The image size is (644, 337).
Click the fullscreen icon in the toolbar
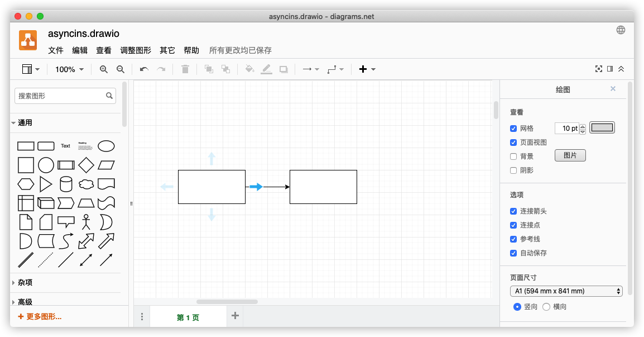click(x=599, y=69)
